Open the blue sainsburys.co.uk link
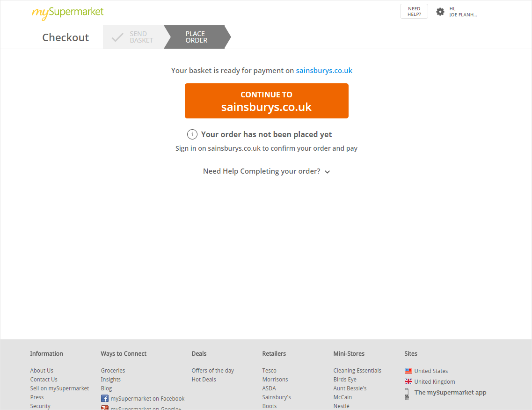The width and height of the screenshot is (532, 410). [x=324, y=71]
